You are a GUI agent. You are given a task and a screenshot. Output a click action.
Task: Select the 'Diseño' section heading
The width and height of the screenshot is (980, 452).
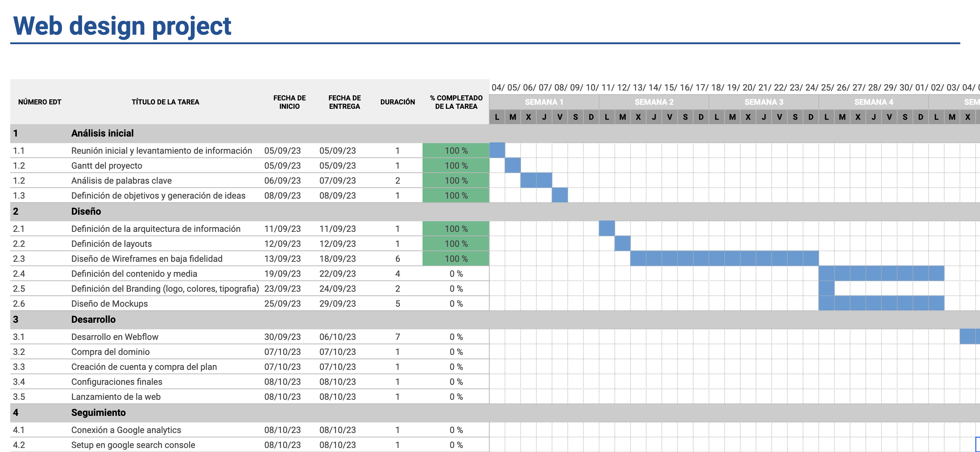[86, 211]
